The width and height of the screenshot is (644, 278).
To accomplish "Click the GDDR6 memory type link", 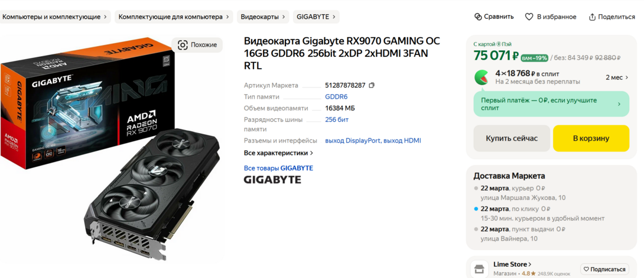I will (x=336, y=97).
